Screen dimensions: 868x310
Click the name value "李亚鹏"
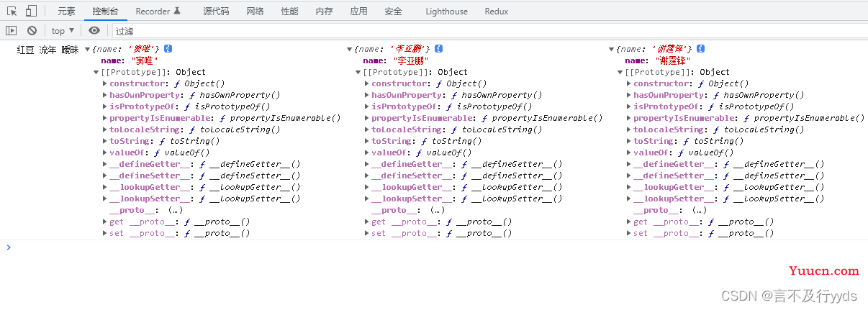[x=412, y=60]
